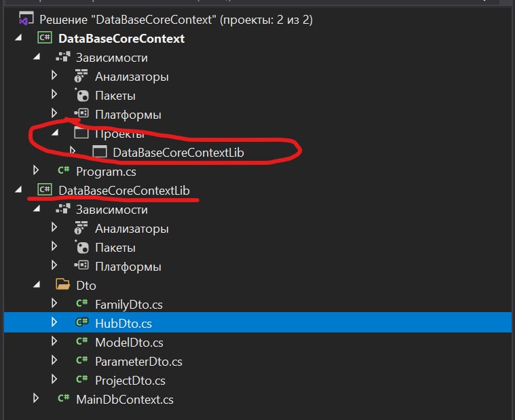The image size is (515, 420).
Task: Click the C# file icon of Program.cs
Action: point(63,170)
